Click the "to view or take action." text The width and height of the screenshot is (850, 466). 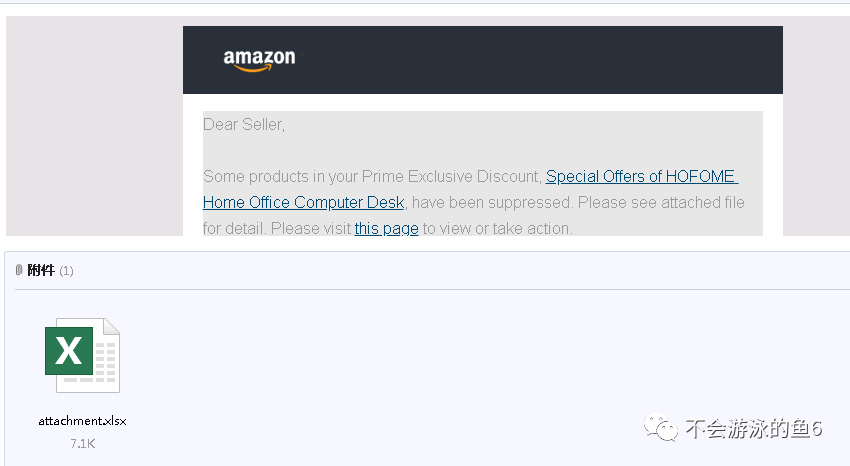point(497,228)
